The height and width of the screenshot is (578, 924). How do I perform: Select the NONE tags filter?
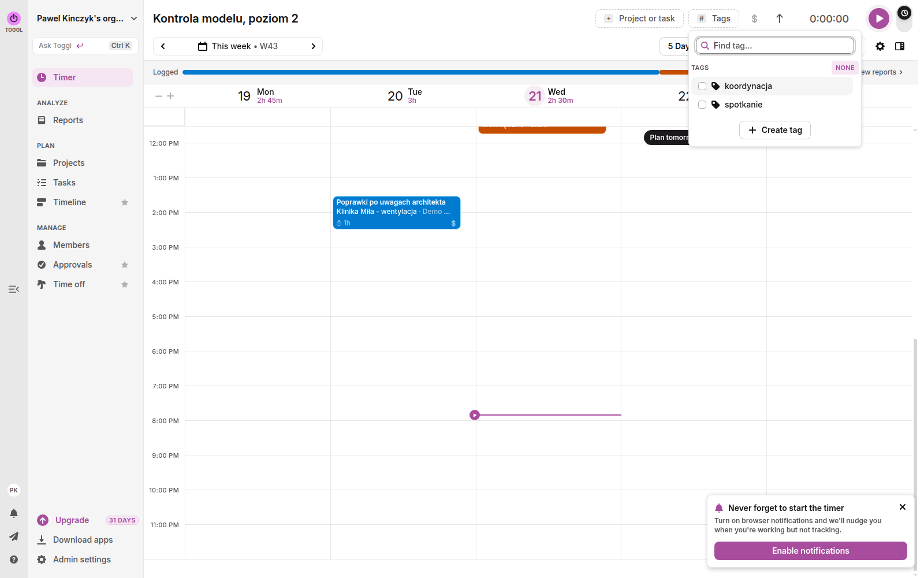(845, 68)
